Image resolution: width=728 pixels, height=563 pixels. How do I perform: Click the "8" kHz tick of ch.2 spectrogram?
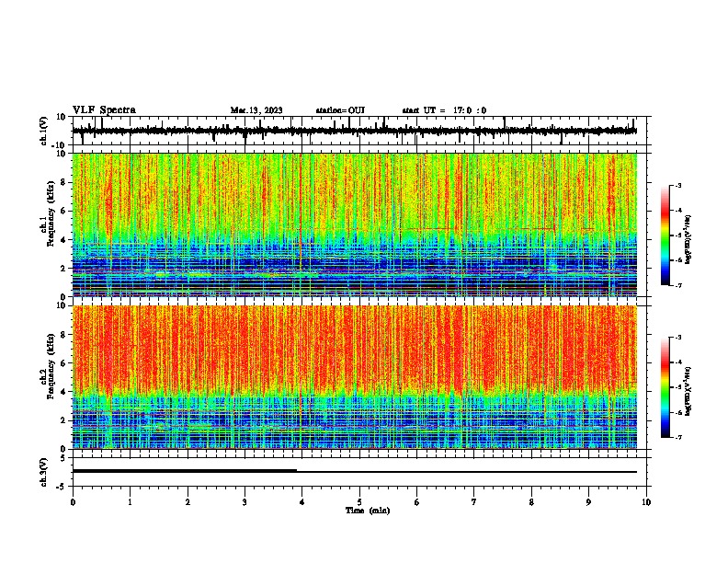click(63, 335)
